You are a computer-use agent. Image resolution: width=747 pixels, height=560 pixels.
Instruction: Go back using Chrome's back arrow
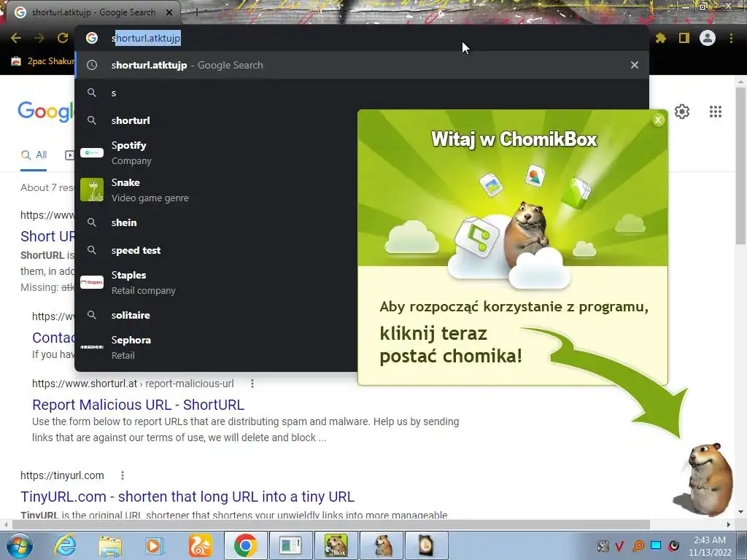(16, 38)
